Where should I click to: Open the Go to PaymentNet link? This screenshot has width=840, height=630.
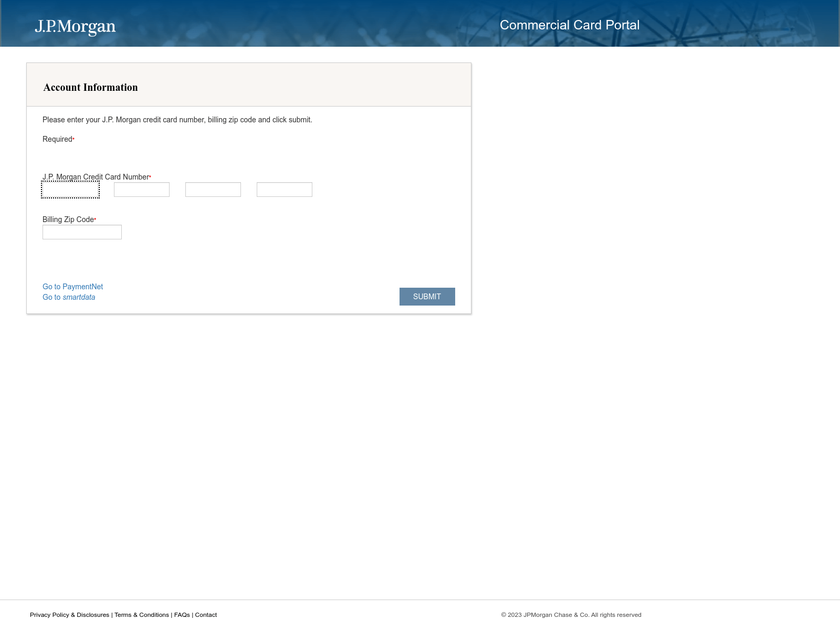click(73, 287)
